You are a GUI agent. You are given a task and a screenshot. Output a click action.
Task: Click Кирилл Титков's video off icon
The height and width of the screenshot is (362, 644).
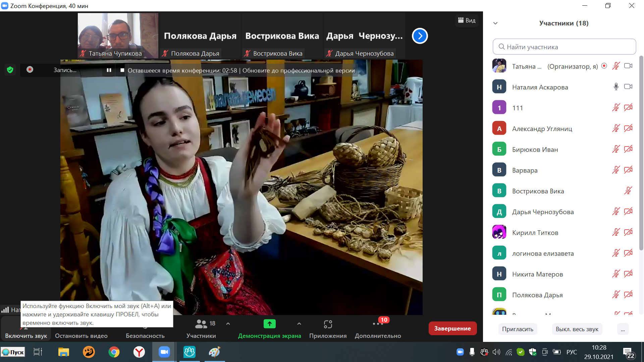pos(628,232)
